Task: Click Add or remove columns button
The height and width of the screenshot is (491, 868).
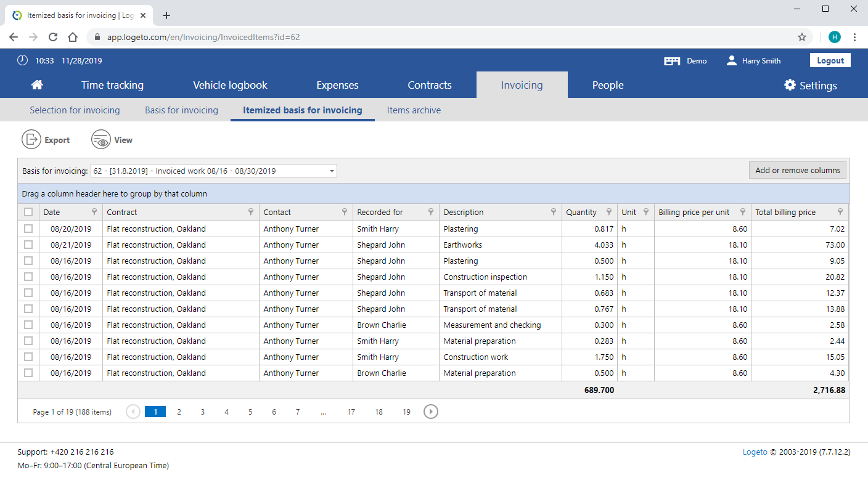Action: click(798, 170)
